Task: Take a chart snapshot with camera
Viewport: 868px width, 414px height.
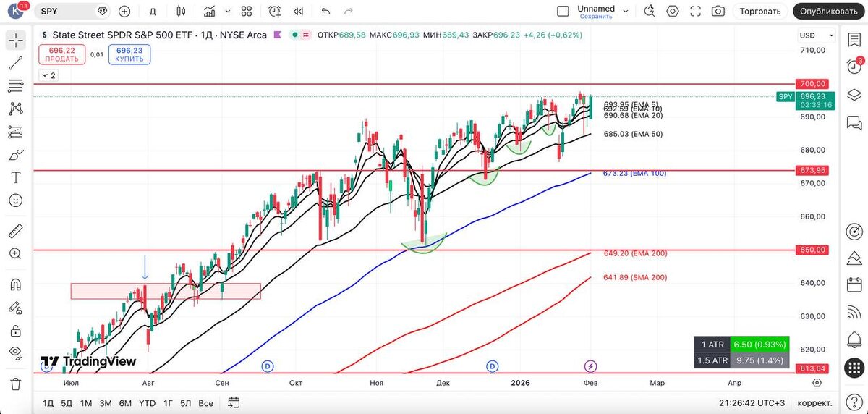Action: coord(718,11)
